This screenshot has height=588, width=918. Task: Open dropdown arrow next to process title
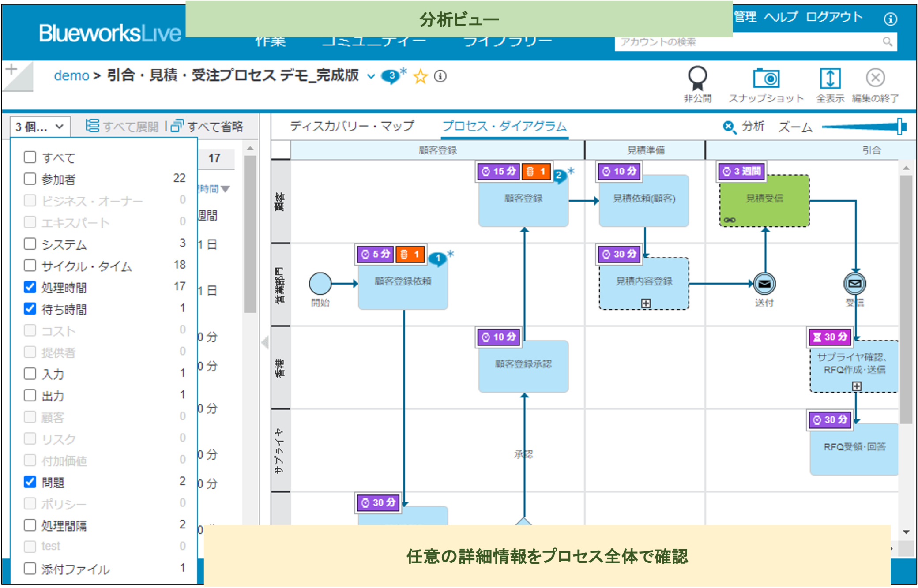[371, 77]
